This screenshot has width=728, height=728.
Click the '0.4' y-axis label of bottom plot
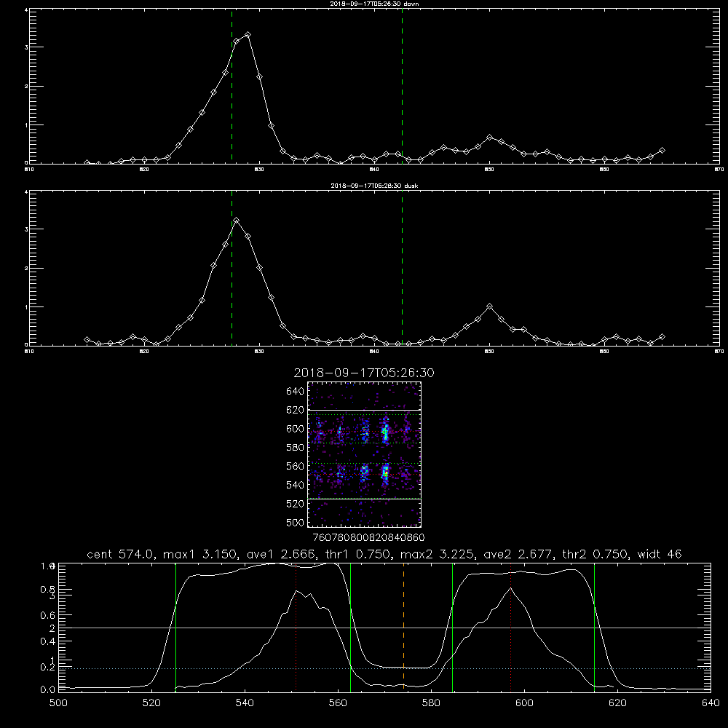click(48, 641)
